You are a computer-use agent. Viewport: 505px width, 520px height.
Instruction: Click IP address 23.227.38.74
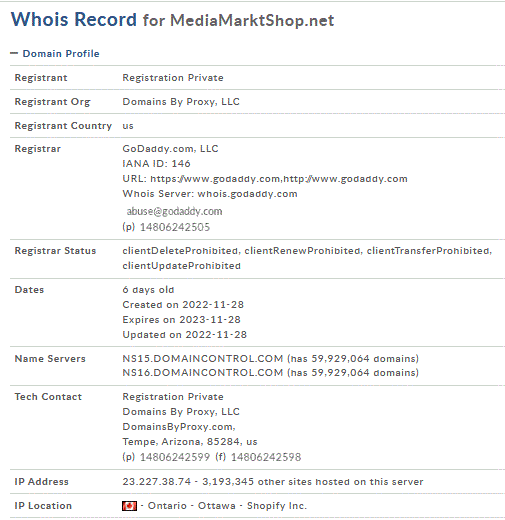157,482
